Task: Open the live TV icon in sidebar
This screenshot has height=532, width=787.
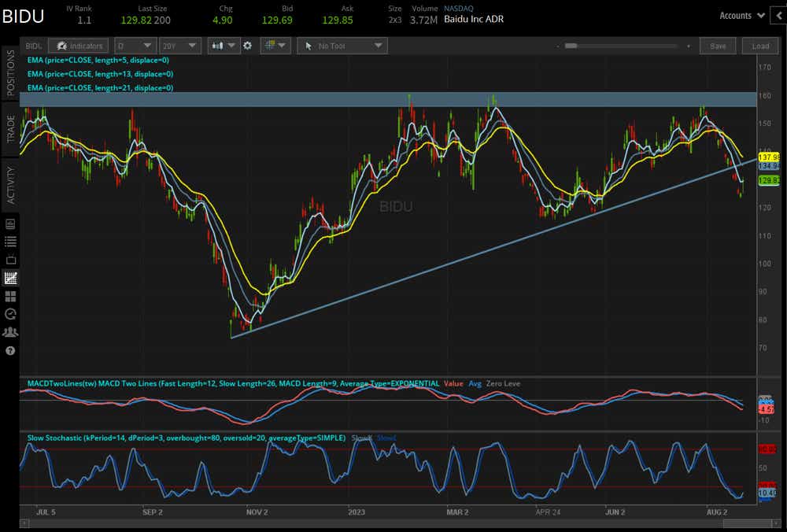Action: (10, 260)
